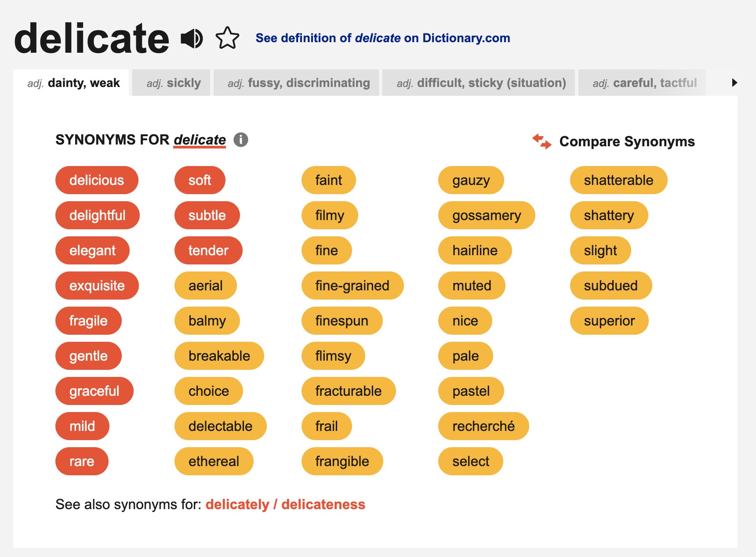Open the synonym 'delicious'

click(x=97, y=180)
